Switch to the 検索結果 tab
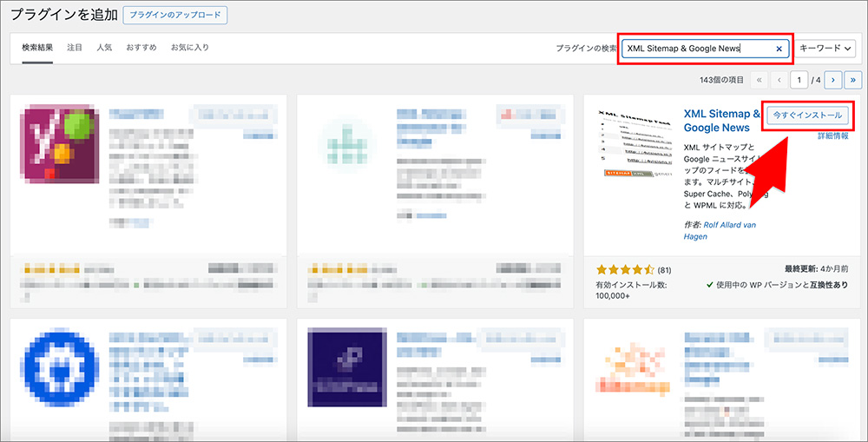This screenshot has height=442, width=868. (x=37, y=48)
